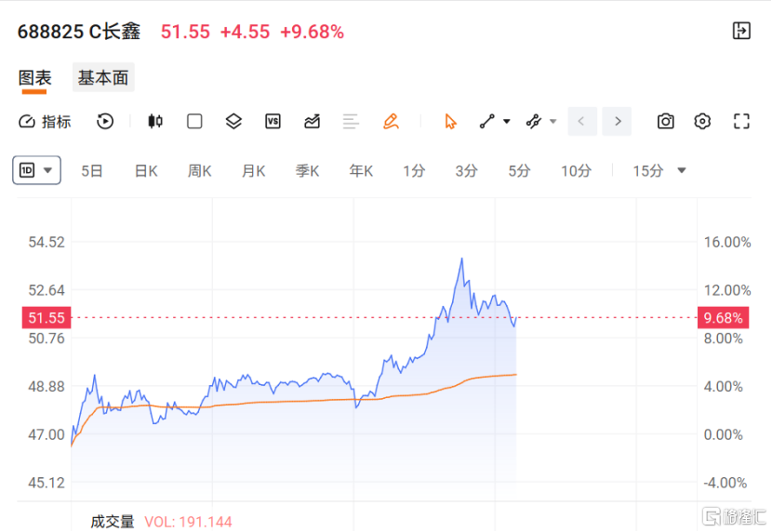Expand the line tool dropdown arrow
Screen dimensions: 772x532
coord(507,121)
